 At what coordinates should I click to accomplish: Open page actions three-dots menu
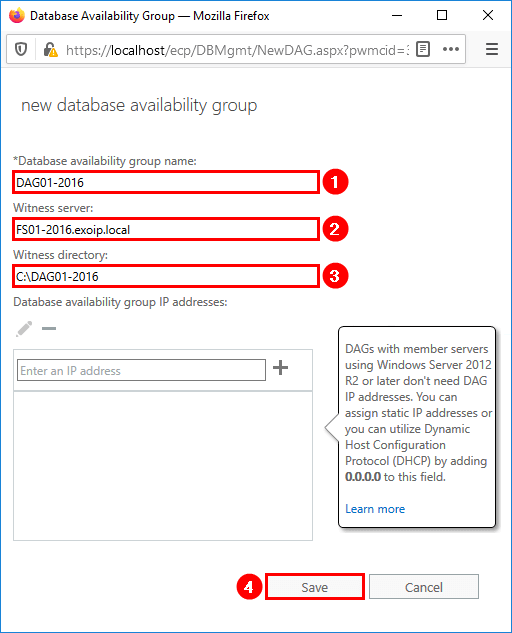click(x=451, y=49)
